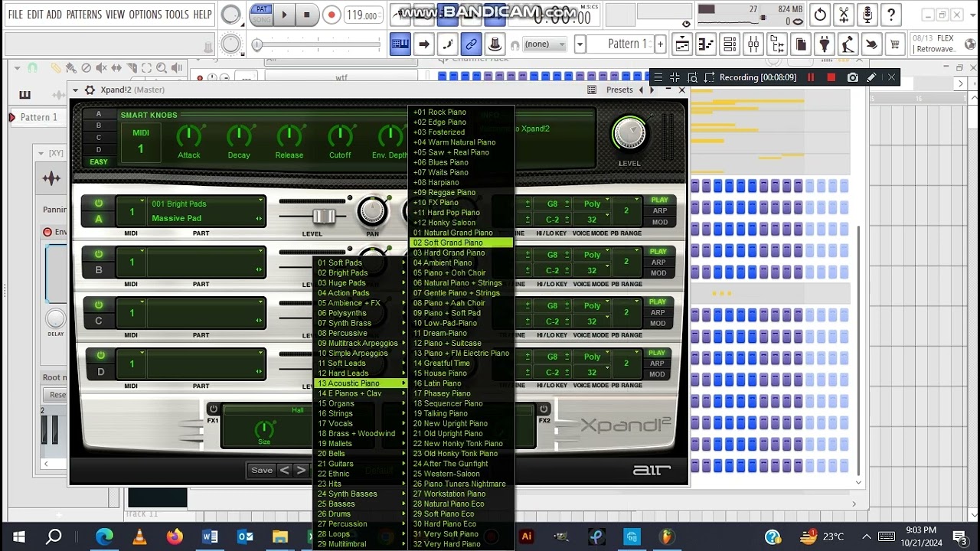980x551 pixels.
Task: Select EASY smart knobs mode
Action: tap(98, 161)
